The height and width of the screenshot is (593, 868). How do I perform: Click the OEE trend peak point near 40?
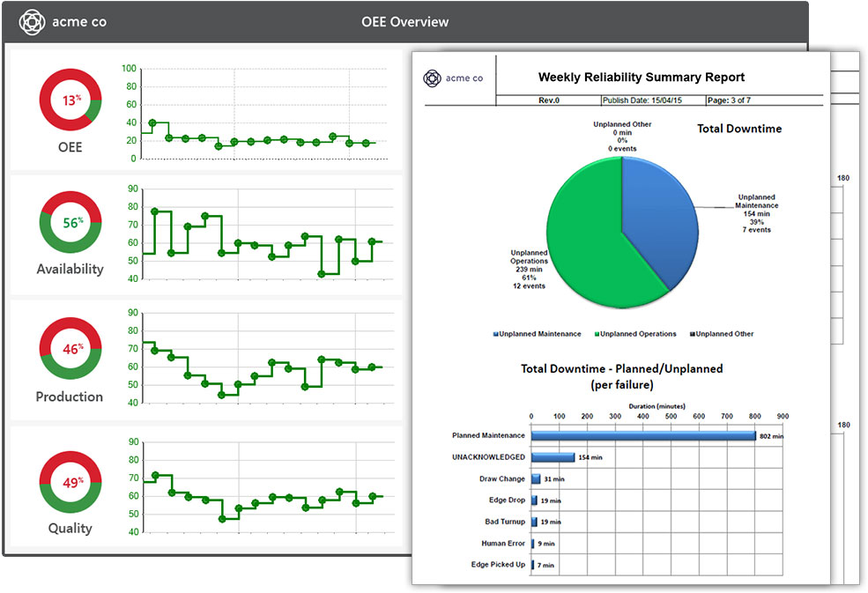tap(152, 123)
